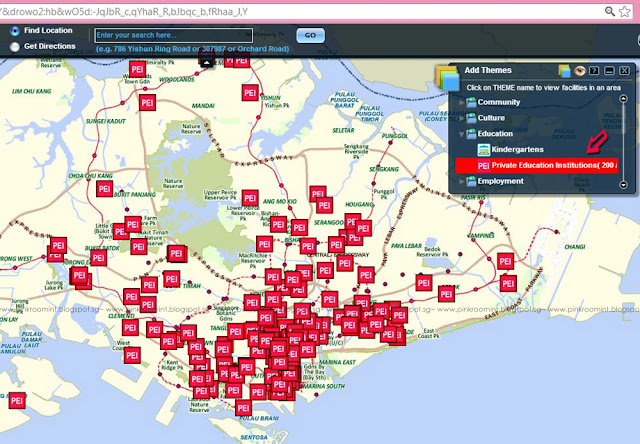Minimize the Add Themes panel
This screenshot has height=444, width=640.
click(x=609, y=71)
